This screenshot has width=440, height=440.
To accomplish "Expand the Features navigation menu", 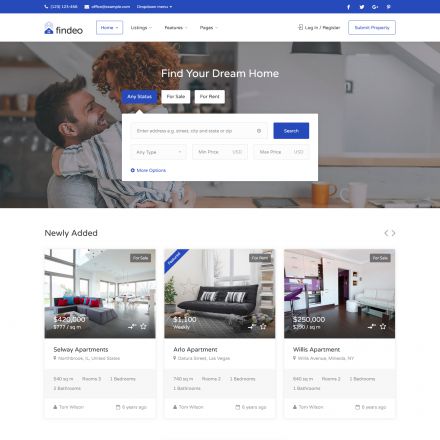I will click(176, 28).
